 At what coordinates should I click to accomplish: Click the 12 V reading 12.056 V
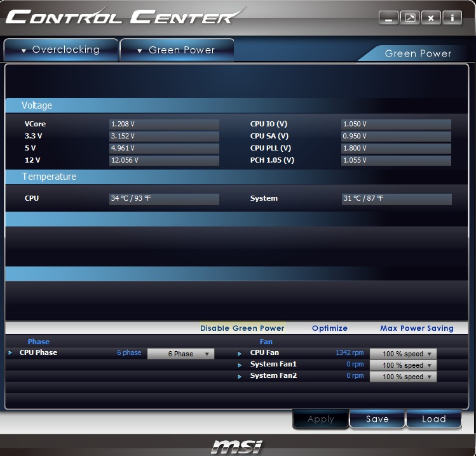tap(164, 161)
